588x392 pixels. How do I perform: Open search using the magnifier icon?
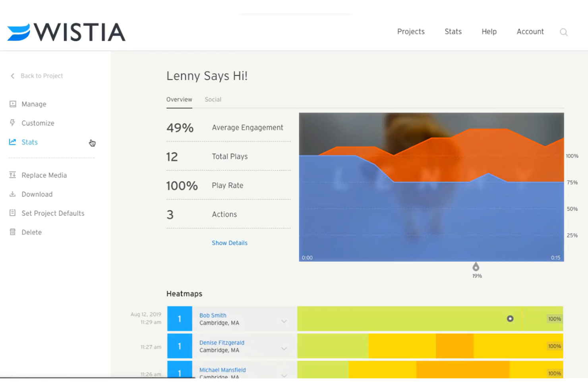[563, 32]
